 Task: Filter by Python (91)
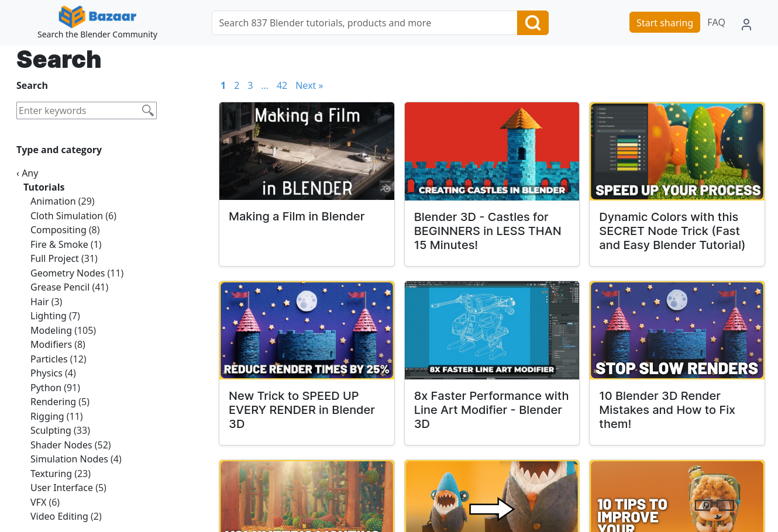coord(56,388)
